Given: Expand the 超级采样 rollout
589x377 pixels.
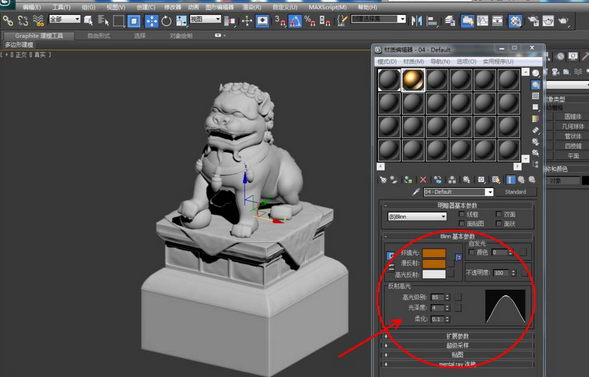Looking at the screenshot, I should (457, 345).
